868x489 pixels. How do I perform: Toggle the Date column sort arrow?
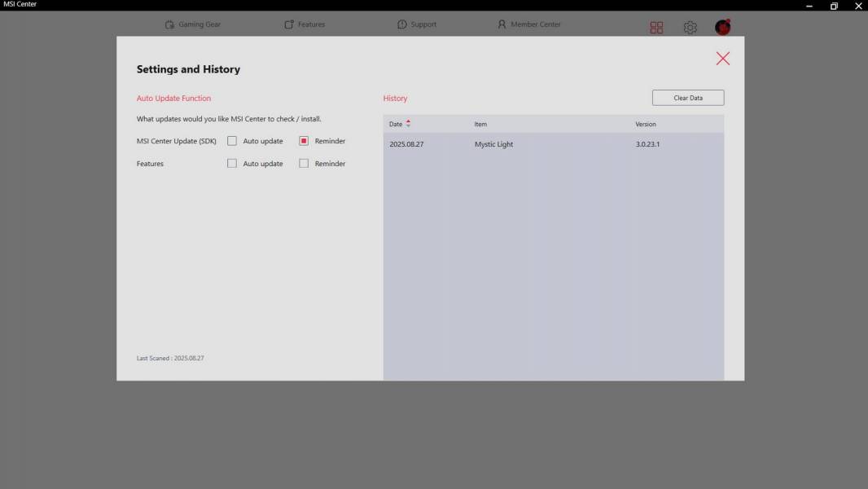[408, 124]
